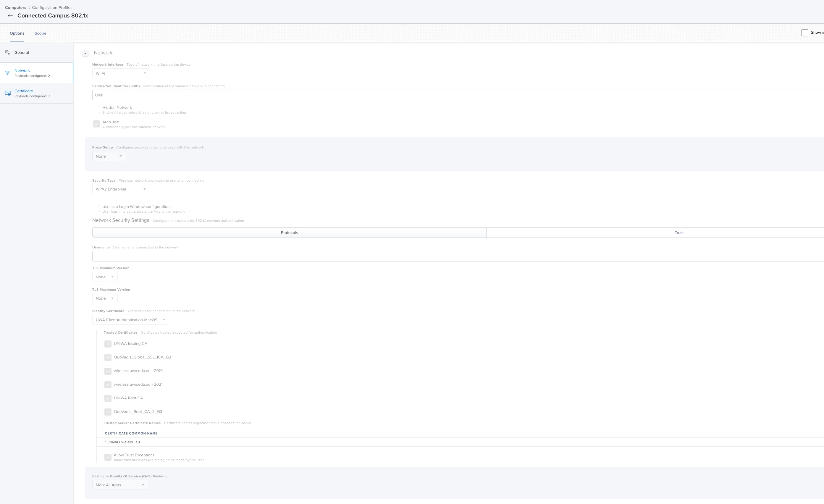The height and width of the screenshot is (504, 824).
Task: Toggle QuoVadis_Global_SSL_ICA_G3 certificate checkbox
Action: click(x=108, y=358)
